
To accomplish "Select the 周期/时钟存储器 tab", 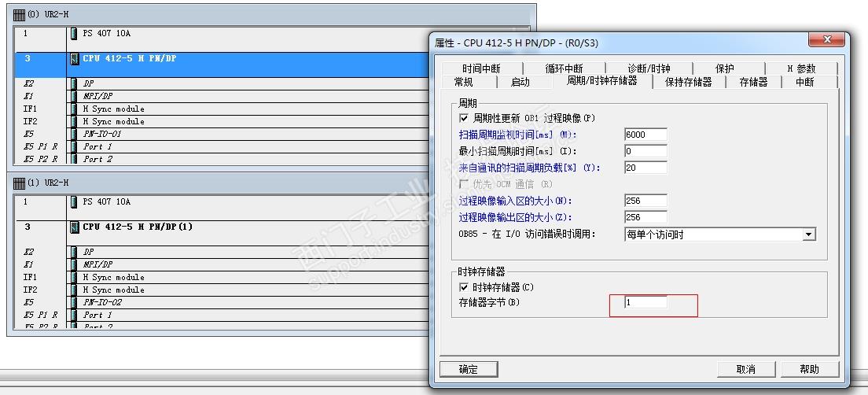I will pyautogui.click(x=601, y=81).
